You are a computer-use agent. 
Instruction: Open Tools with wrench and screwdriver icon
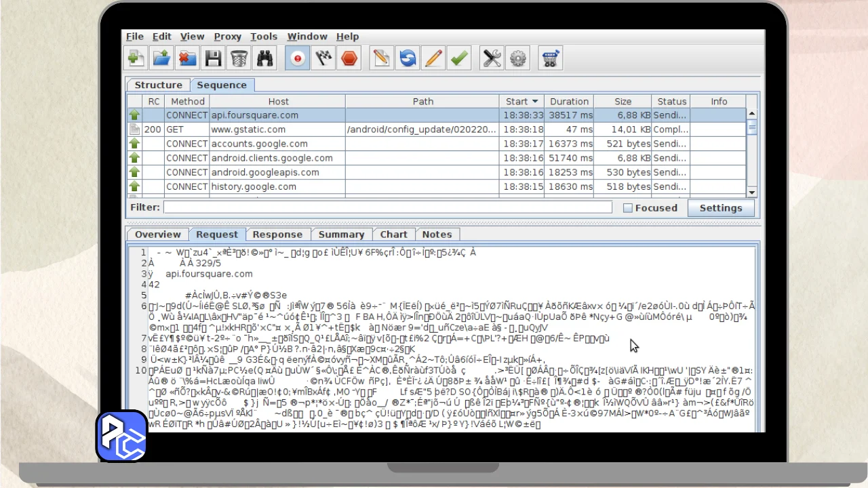click(x=492, y=59)
